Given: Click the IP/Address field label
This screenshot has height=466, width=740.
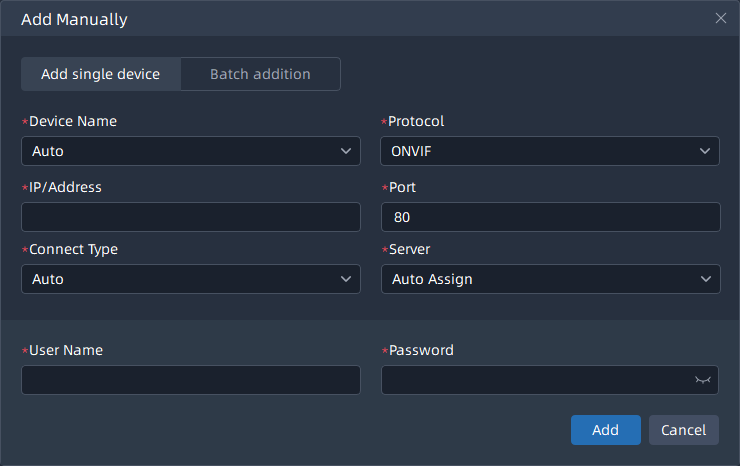Looking at the screenshot, I should [65, 186].
